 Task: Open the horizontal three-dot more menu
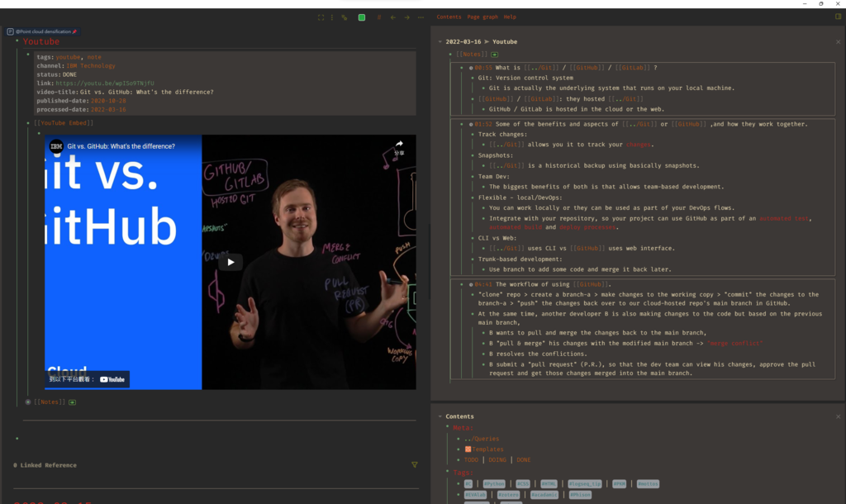tap(421, 17)
